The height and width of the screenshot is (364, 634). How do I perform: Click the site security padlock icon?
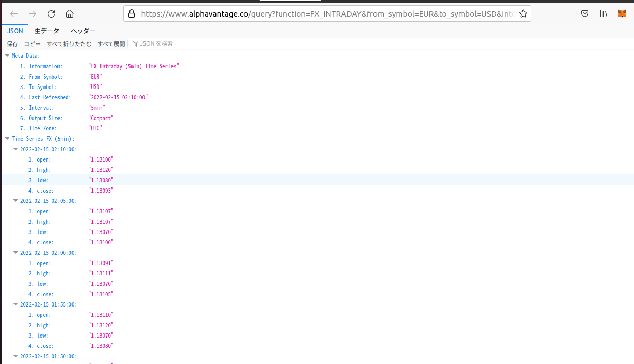tap(131, 13)
